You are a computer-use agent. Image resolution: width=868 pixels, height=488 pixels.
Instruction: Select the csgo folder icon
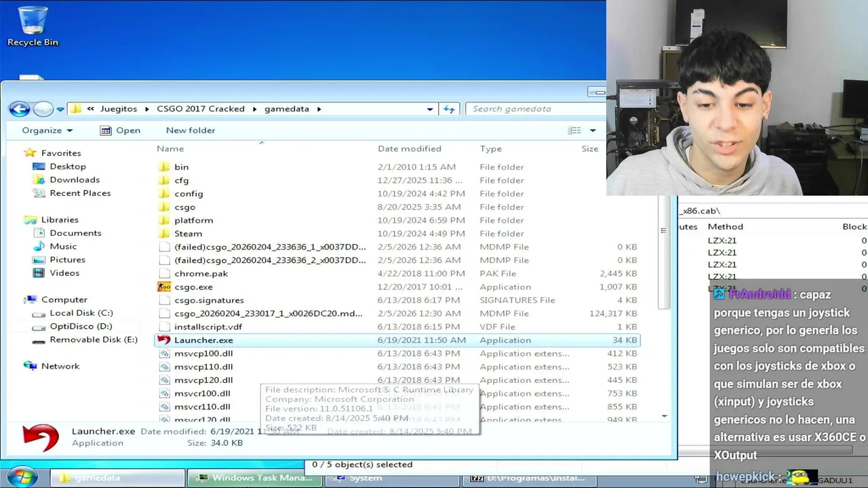(164, 207)
